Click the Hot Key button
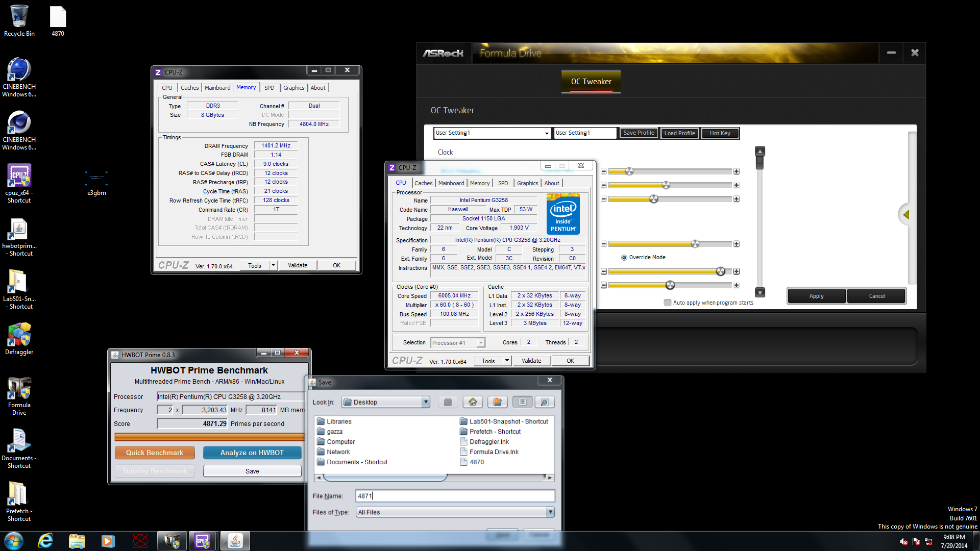The image size is (980, 551). pyautogui.click(x=720, y=133)
